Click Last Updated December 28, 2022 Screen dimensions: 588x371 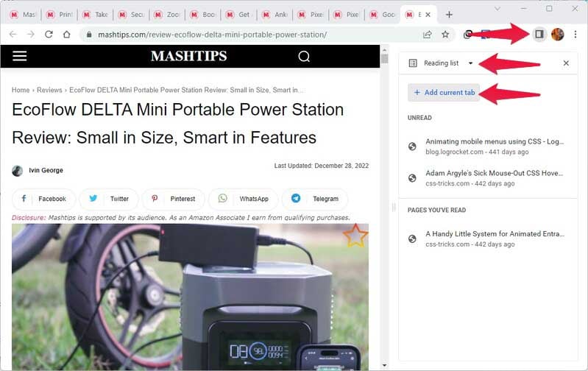point(322,166)
